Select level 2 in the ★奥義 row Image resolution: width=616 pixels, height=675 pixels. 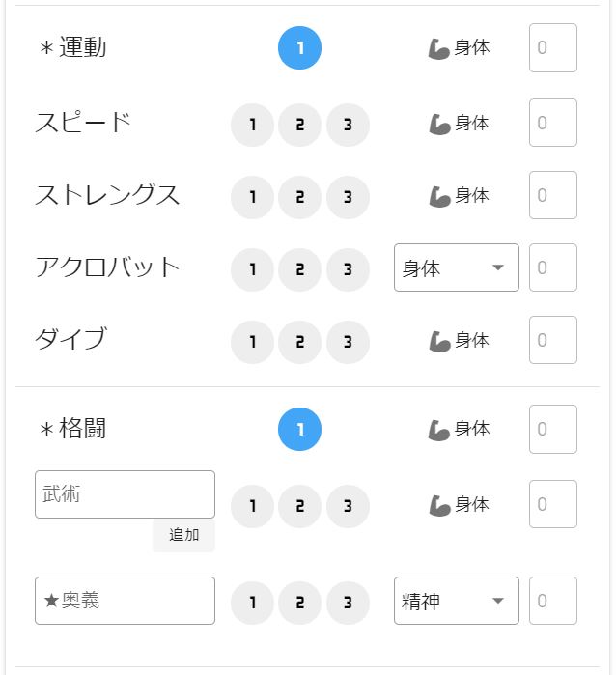[x=299, y=603]
